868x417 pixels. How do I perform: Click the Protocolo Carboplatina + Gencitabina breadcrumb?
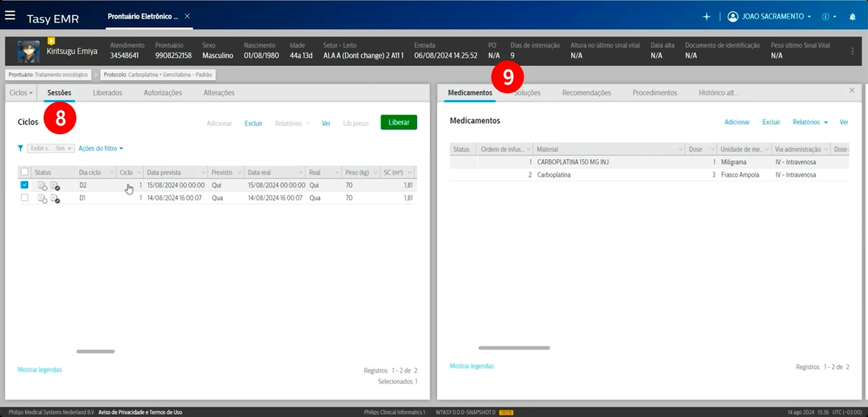pyautogui.click(x=158, y=75)
